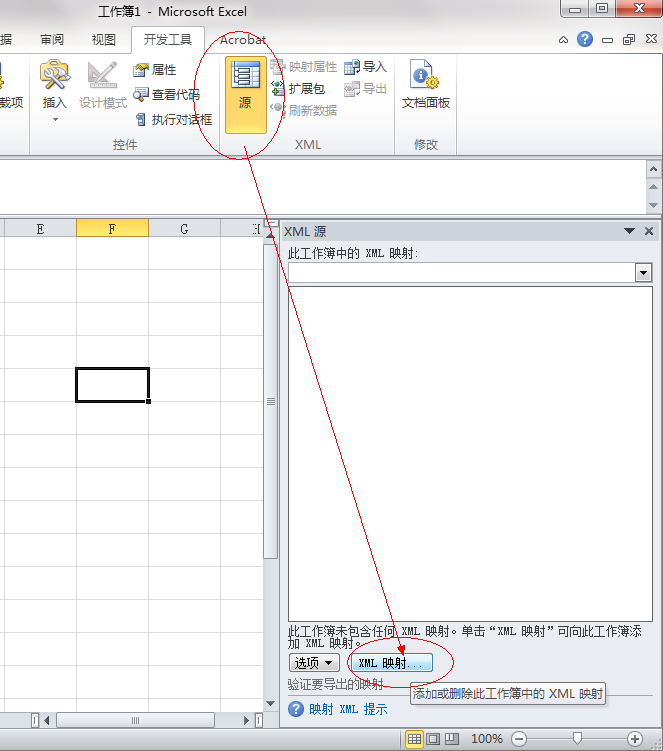Toggle Design Mode
The image size is (663, 751).
click(x=103, y=85)
